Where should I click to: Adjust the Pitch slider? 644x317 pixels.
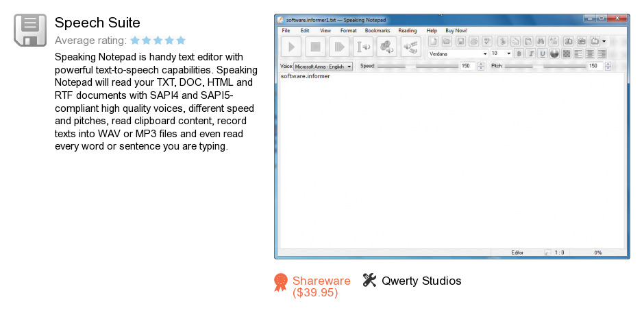[545, 66]
